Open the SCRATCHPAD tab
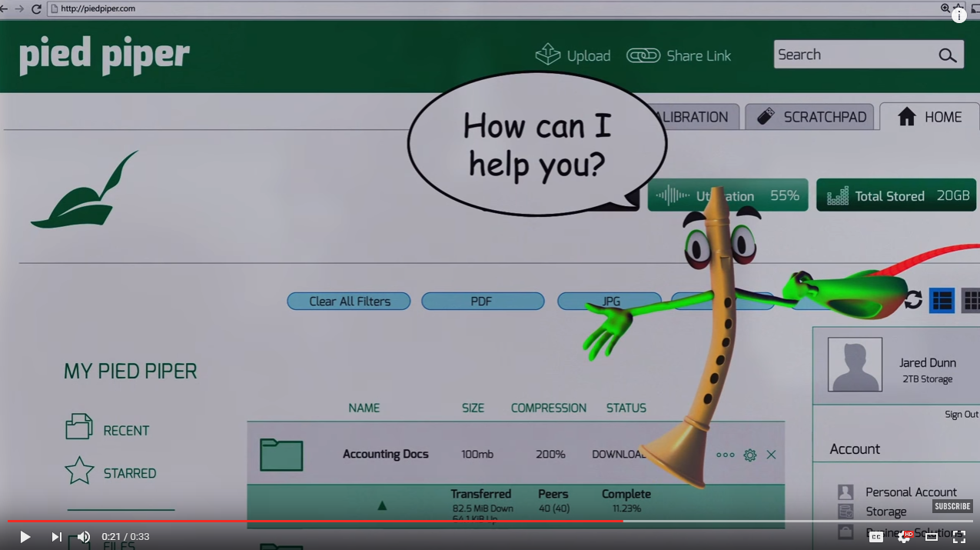This screenshot has height=550, width=980. [x=809, y=117]
